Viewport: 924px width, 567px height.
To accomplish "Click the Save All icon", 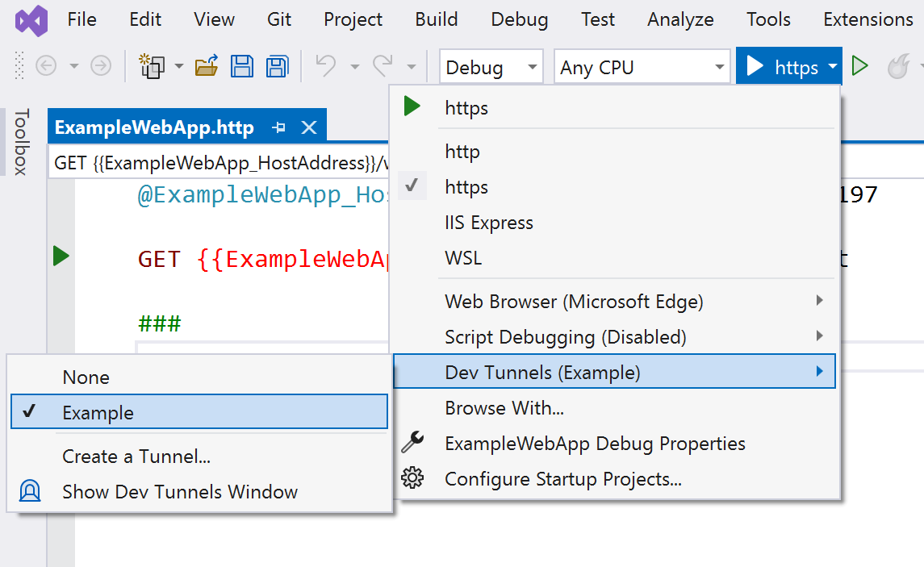I will click(278, 66).
